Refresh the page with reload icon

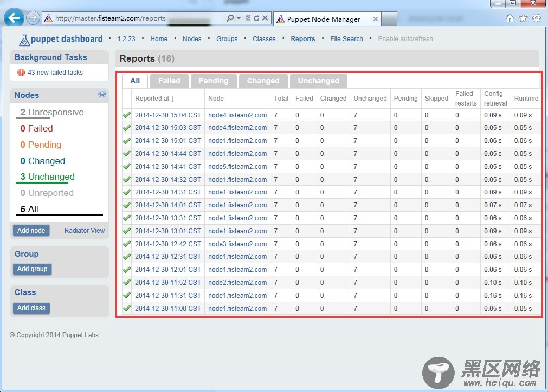[256, 18]
